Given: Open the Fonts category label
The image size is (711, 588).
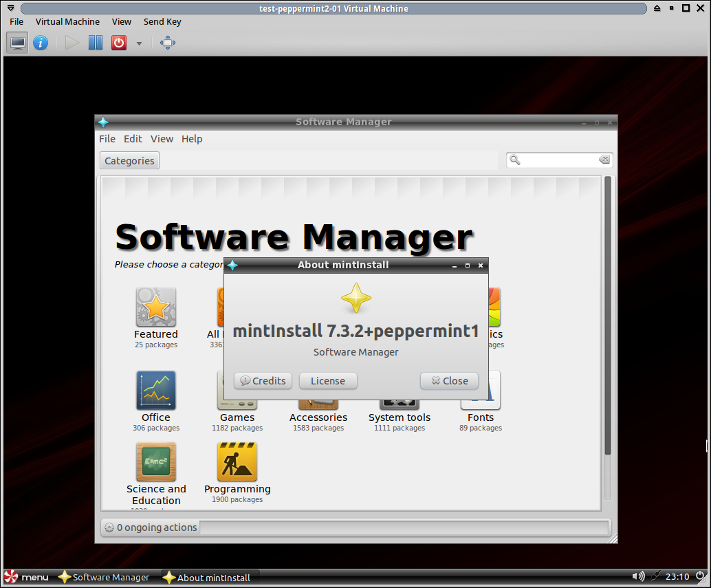Looking at the screenshot, I should tap(481, 417).
